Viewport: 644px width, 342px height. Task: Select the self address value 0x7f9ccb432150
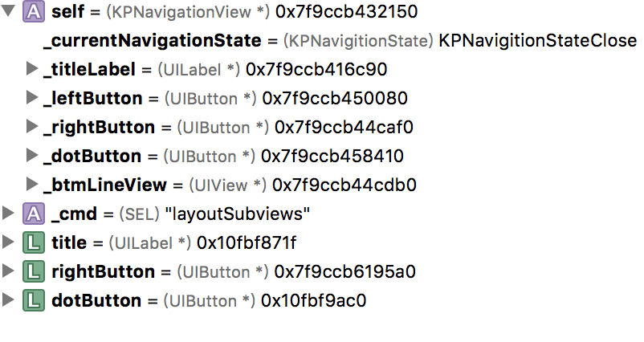tap(346, 11)
